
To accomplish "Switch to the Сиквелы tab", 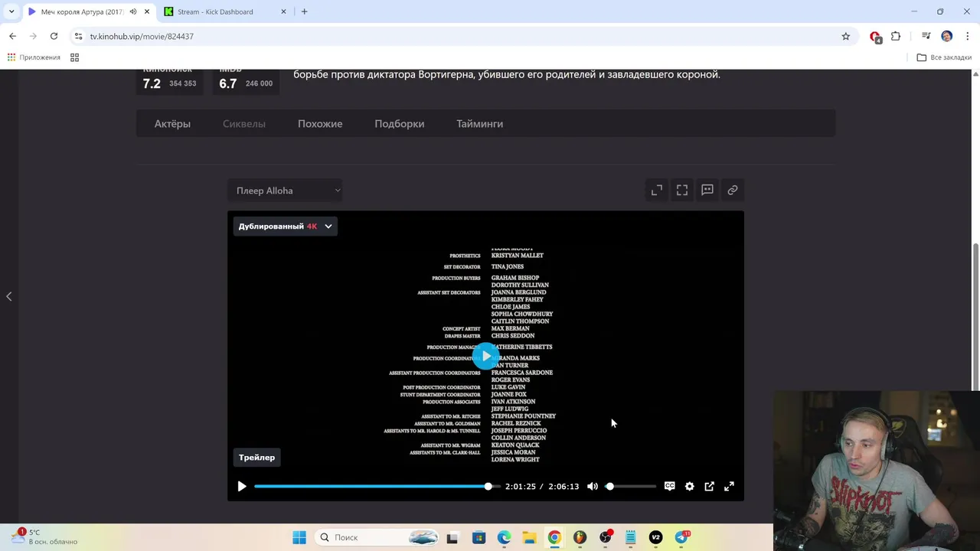I will click(244, 123).
